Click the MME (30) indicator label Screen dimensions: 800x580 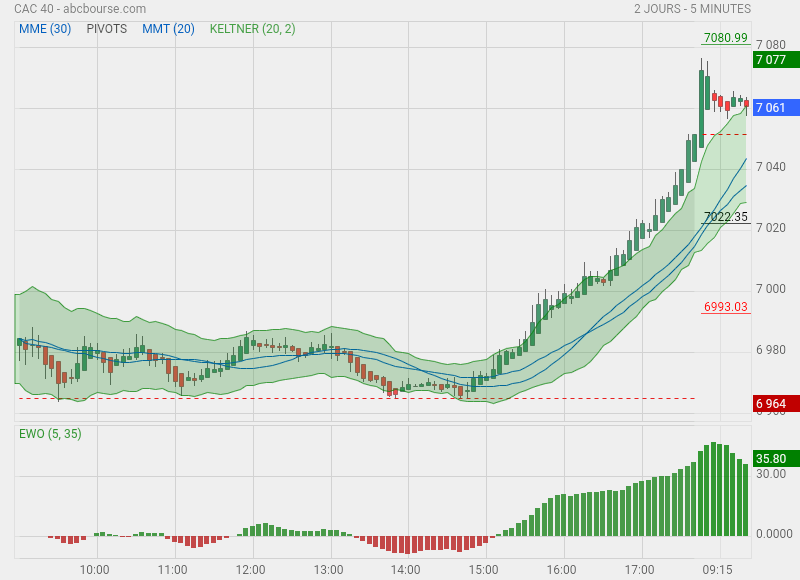45,29
